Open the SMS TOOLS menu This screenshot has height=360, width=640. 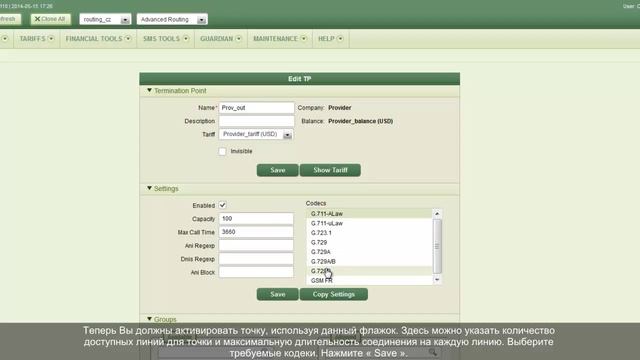[166, 39]
